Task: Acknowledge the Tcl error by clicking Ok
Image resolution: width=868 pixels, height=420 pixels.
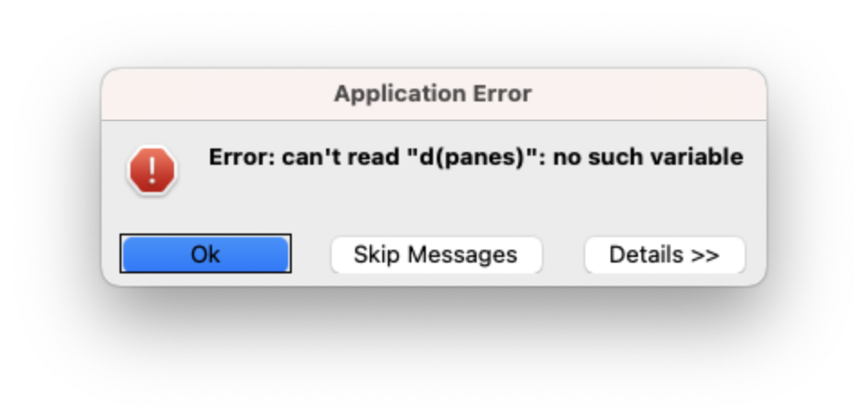Action: [206, 254]
